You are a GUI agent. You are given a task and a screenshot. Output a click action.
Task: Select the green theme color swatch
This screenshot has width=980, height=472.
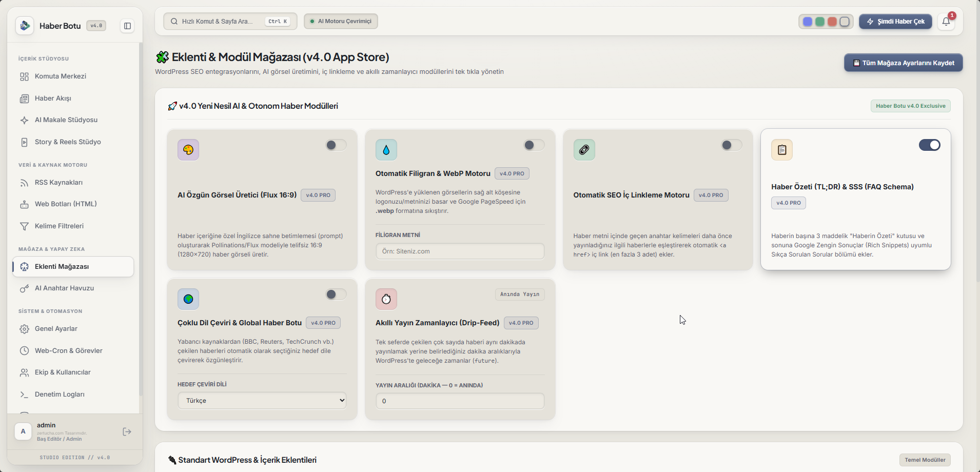pos(820,22)
